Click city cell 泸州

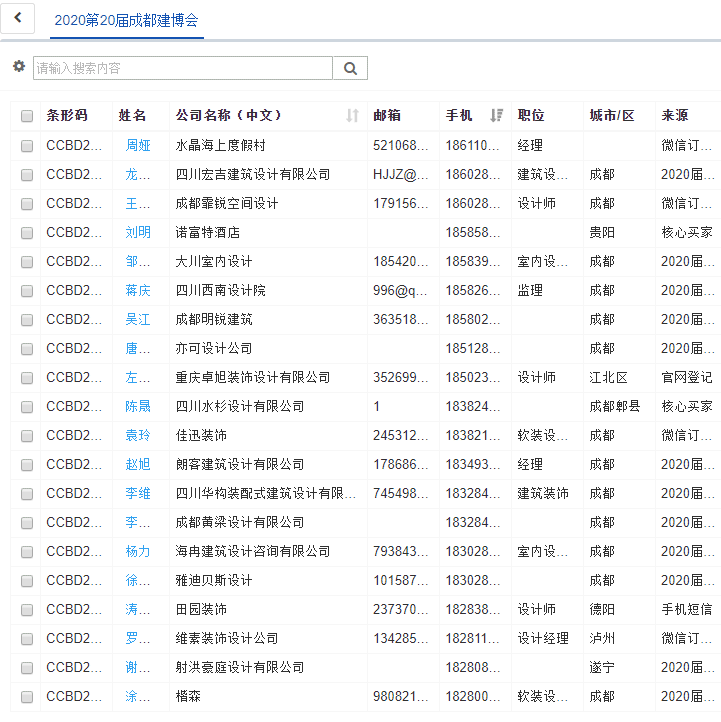[x=602, y=639]
